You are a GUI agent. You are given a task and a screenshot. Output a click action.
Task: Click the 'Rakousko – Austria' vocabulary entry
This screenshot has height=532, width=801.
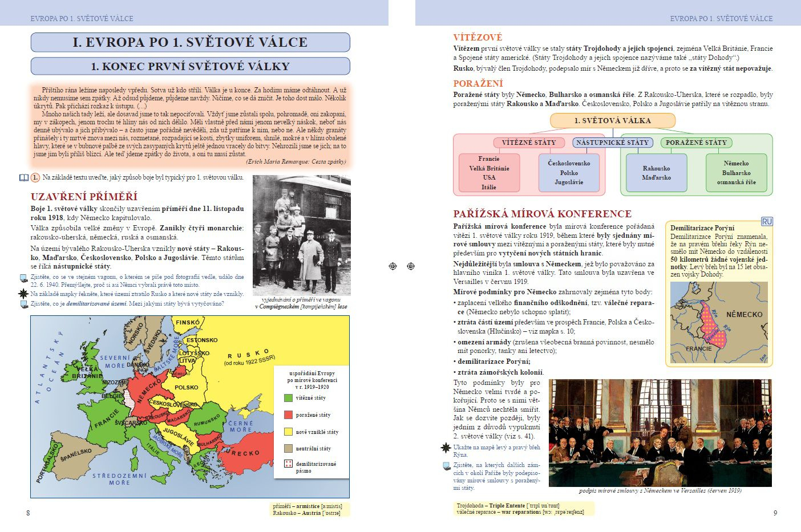point(306,513)
